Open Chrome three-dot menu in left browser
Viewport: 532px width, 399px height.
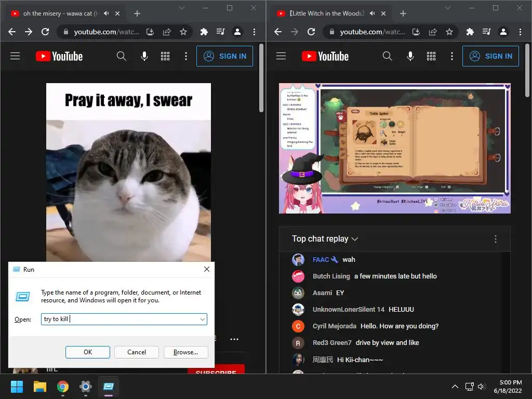click(254, 32)
